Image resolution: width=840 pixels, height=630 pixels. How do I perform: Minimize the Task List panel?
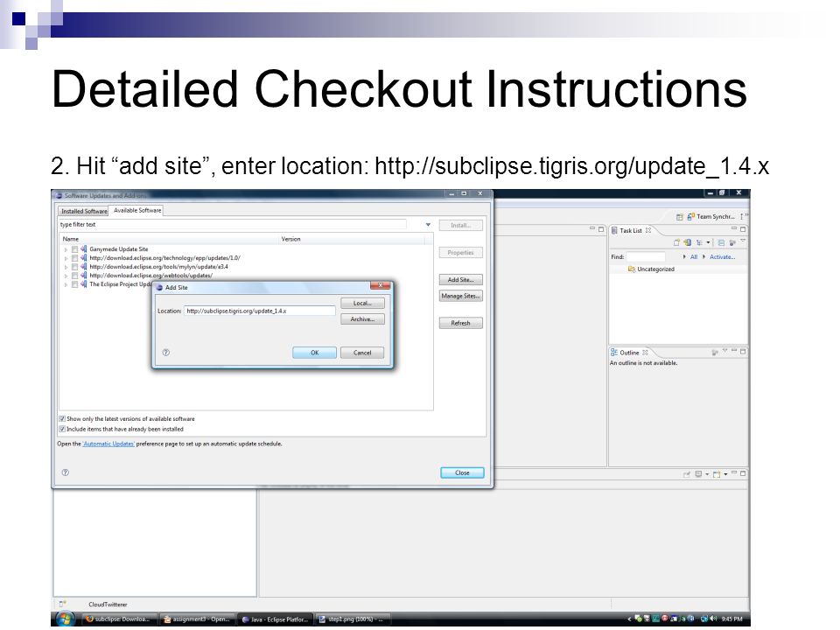point(734,228)
